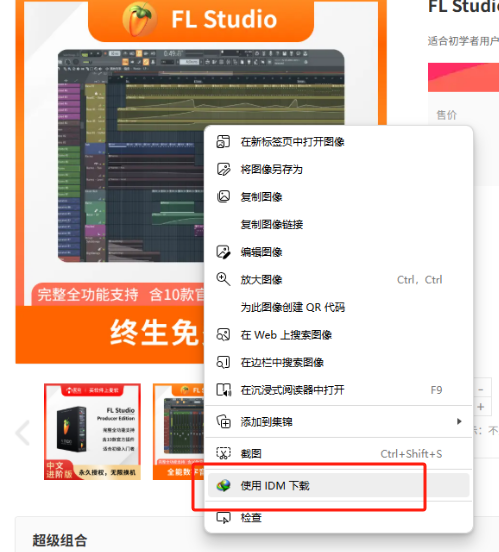Choose 在 Web 上搜索图像
The height and width of the screenshot is (552, 499).
click(x=338, y=335)
